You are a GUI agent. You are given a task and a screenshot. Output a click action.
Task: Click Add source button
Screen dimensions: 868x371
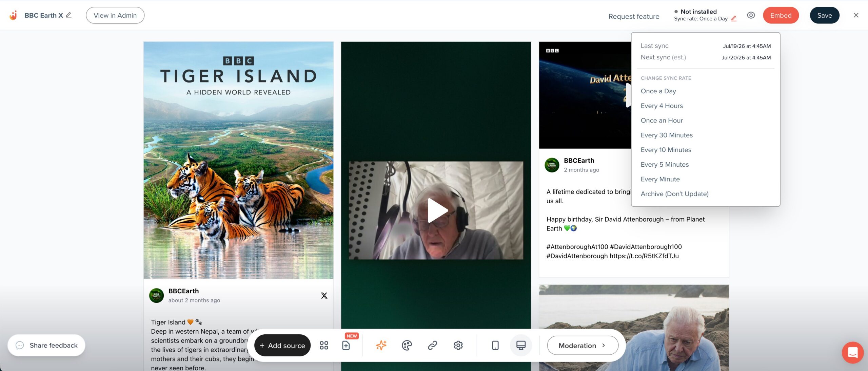click(x=282, y=345)
